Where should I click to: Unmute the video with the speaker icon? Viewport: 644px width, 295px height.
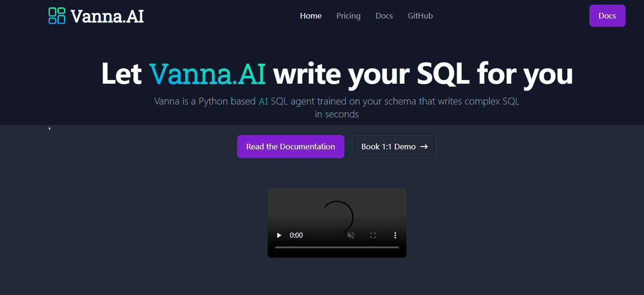(351, 235)
